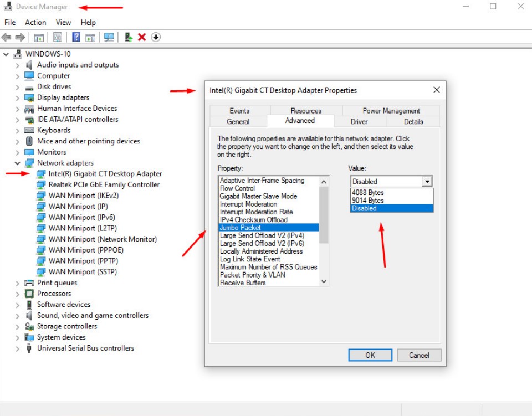Switch to the Power Management tab
532x416 pixels.
click(x=391, y=111)
